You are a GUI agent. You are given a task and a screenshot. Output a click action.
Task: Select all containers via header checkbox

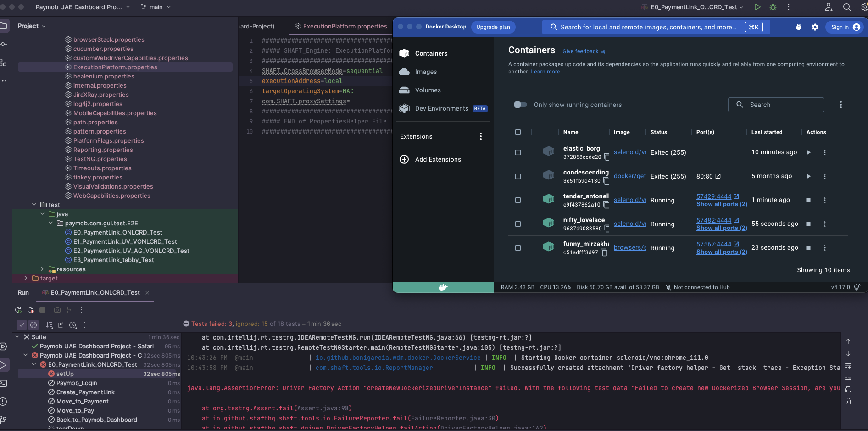[518, 132]
